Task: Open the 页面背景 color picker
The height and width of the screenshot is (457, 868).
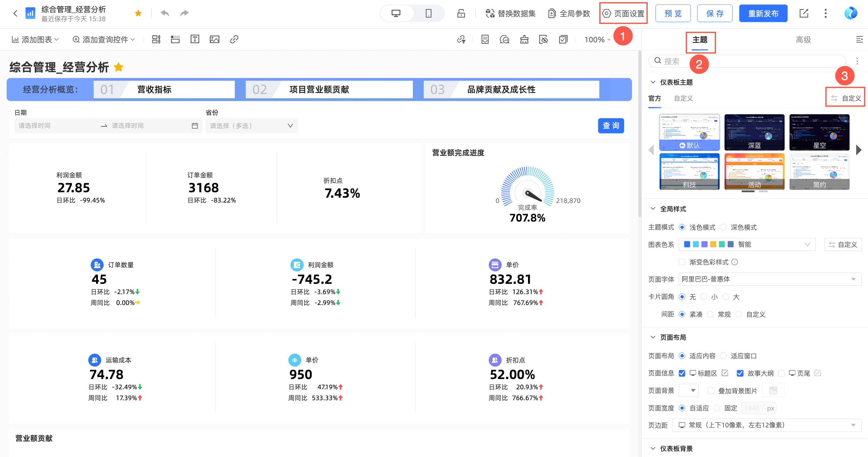Action: pyautogui.click(x=688, y=391)
